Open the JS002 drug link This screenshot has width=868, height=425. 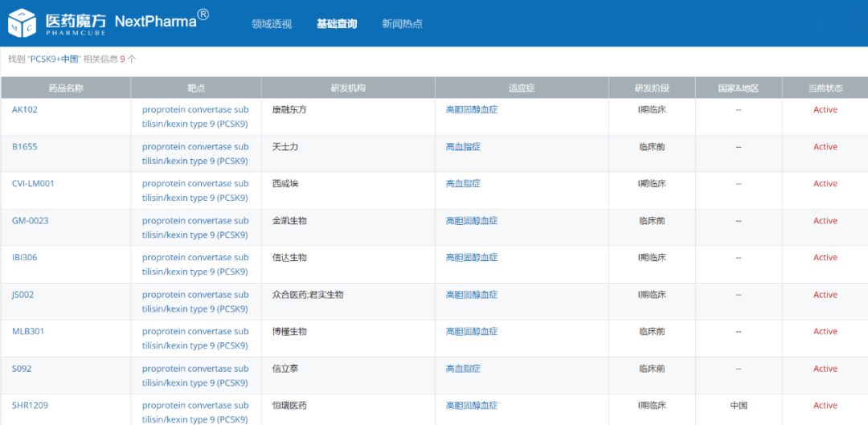[x=23, y=294]
